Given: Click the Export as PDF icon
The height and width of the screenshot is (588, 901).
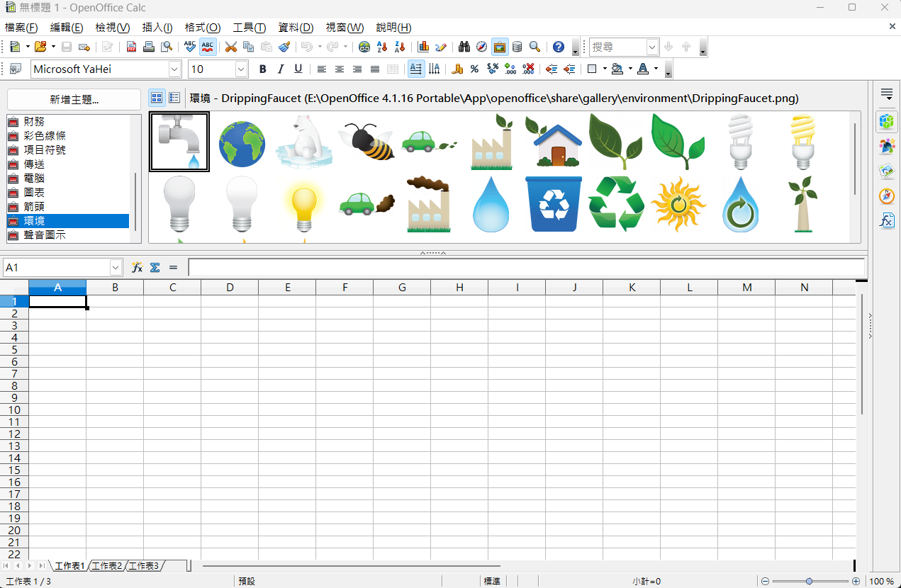Looking at the screenshot, I should [132, 47].
